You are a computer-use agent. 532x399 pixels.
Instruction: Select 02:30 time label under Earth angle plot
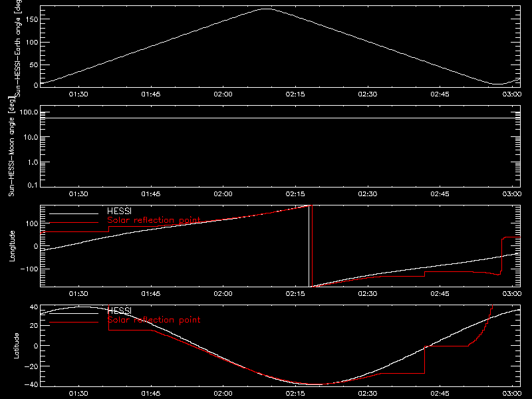tap(368, 94)
